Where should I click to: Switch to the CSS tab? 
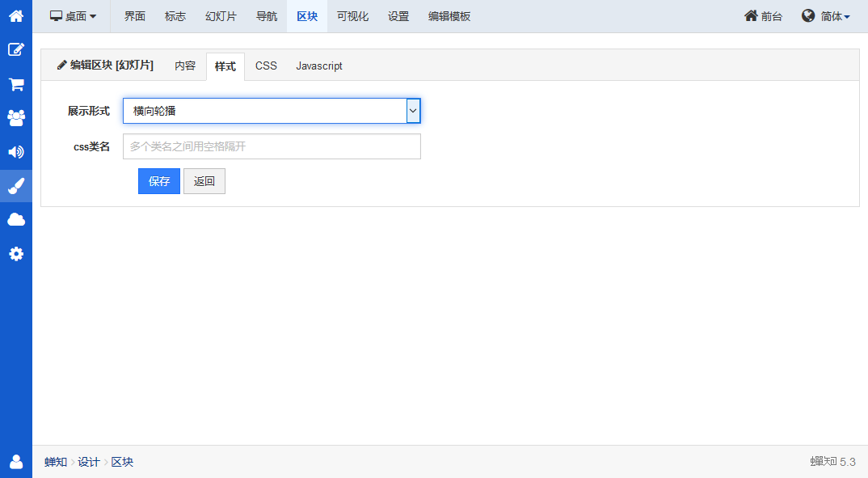pos(266,66)
